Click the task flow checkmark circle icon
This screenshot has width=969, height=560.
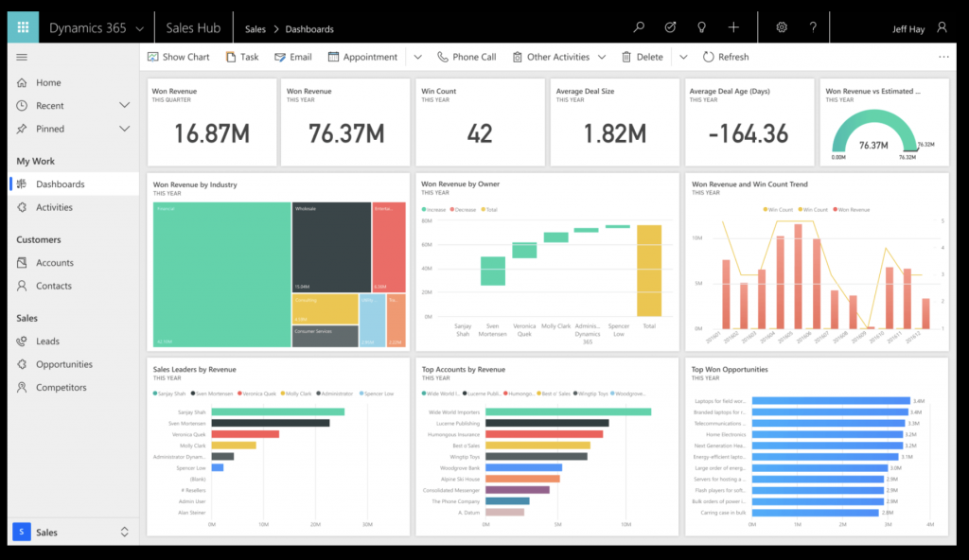click(670, 27)
